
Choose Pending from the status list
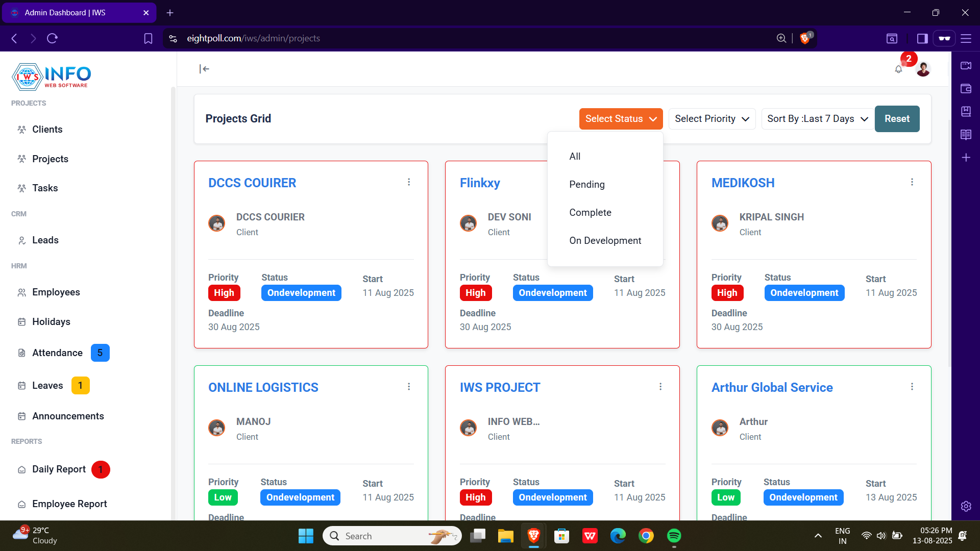[587, 185]
